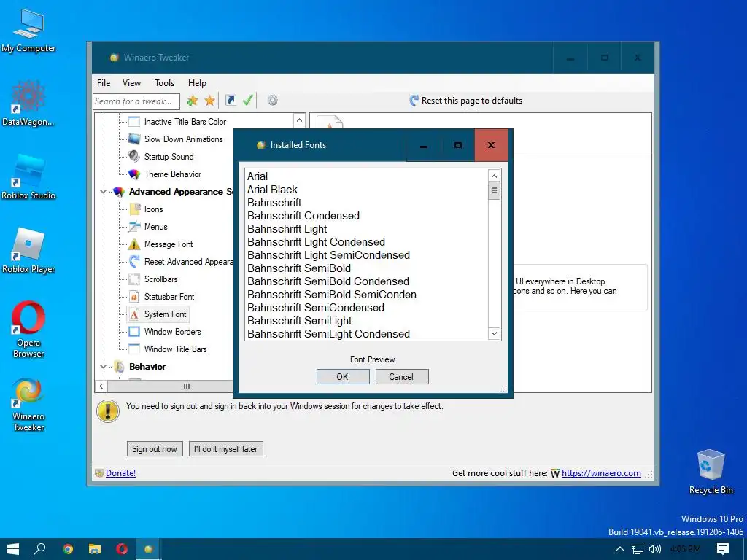Select the Inactive Title Bars Color icon
Screen dimensions: 747x560
pos(134,122)
